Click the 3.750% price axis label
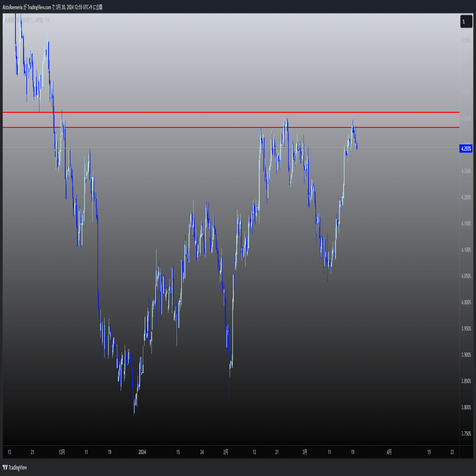Screen dimensions: 476x476 point(466,434)
